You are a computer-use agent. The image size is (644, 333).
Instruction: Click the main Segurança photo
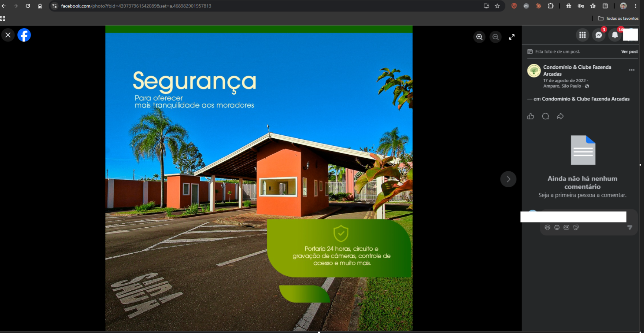(x=259, y=178)
